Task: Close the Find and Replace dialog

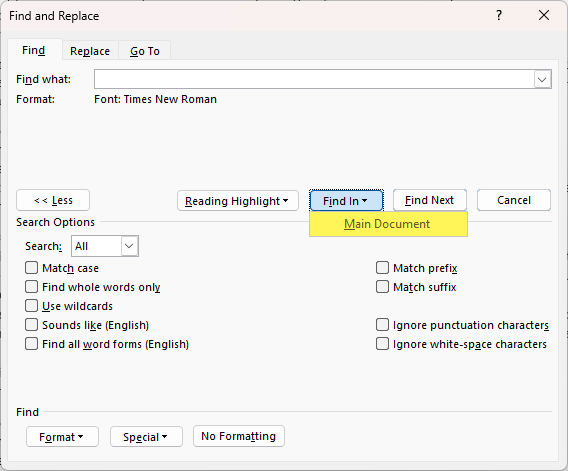Action: (x=544, y=15)
